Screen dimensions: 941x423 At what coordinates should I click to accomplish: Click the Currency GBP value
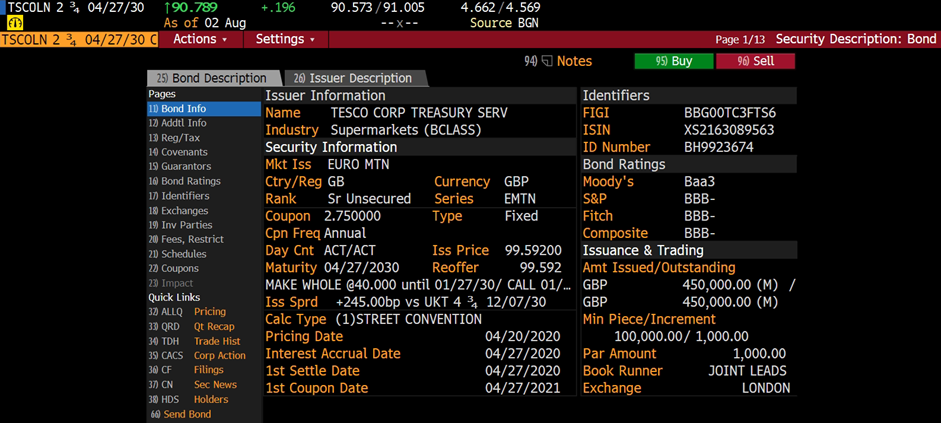pyautogui.click(x=516, y=181)
